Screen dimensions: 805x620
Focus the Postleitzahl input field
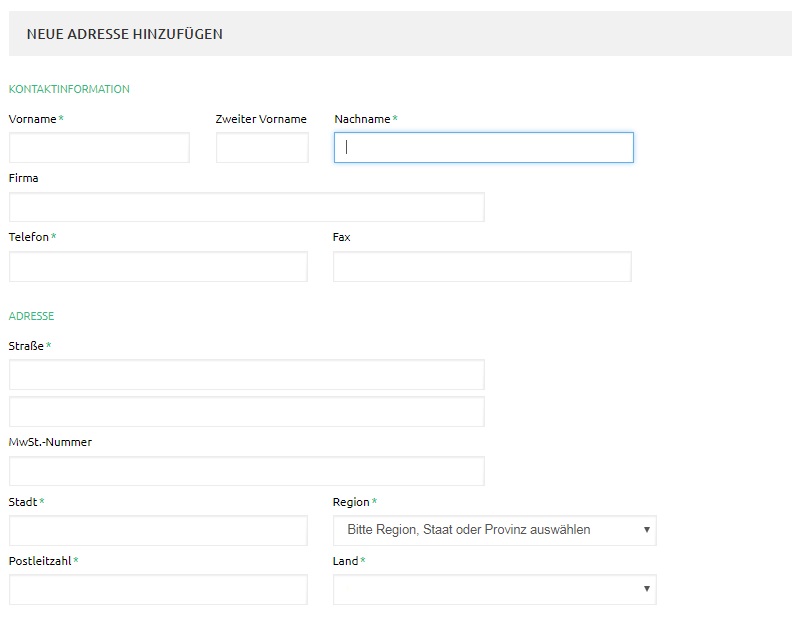click(x=158, y=590)
